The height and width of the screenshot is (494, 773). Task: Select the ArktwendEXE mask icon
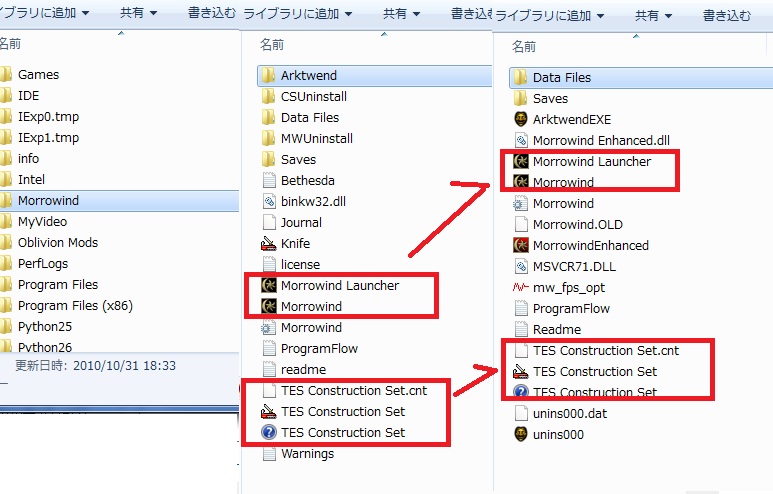point(521,119)
